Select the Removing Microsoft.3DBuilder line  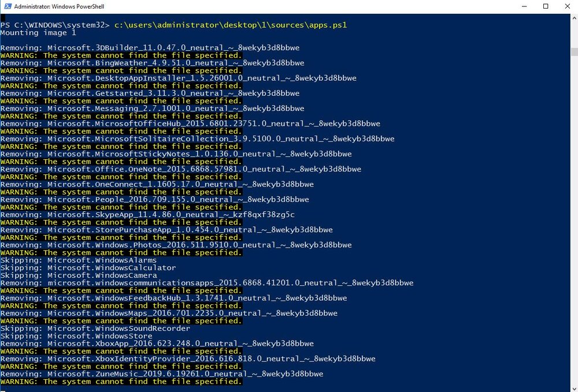click(150, 48)
